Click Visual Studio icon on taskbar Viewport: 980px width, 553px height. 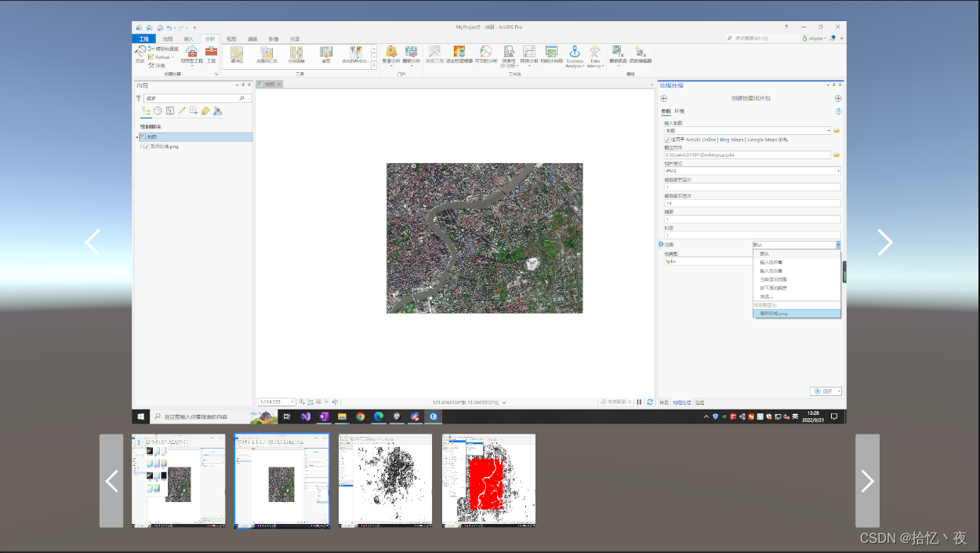point(306,417)
